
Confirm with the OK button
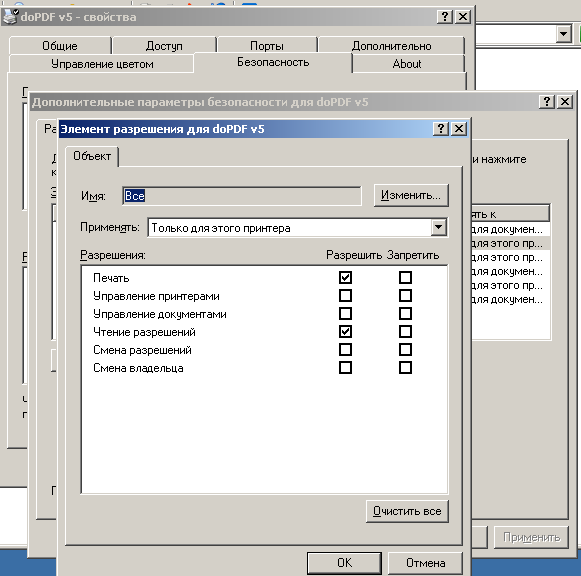coord(344,563)
